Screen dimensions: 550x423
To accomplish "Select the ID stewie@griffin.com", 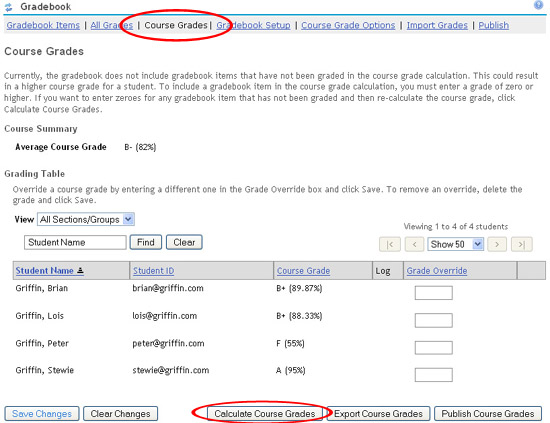I will 171,370.
